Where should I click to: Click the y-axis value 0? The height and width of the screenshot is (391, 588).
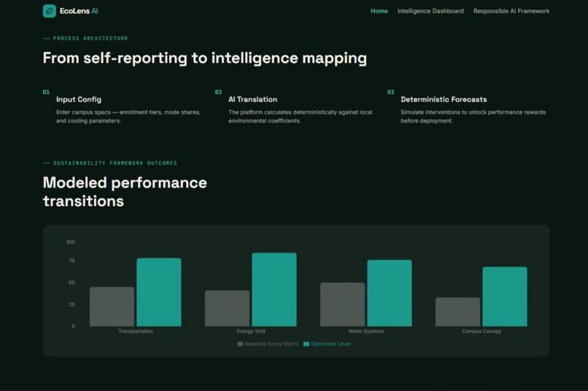[x=73, y=326]
